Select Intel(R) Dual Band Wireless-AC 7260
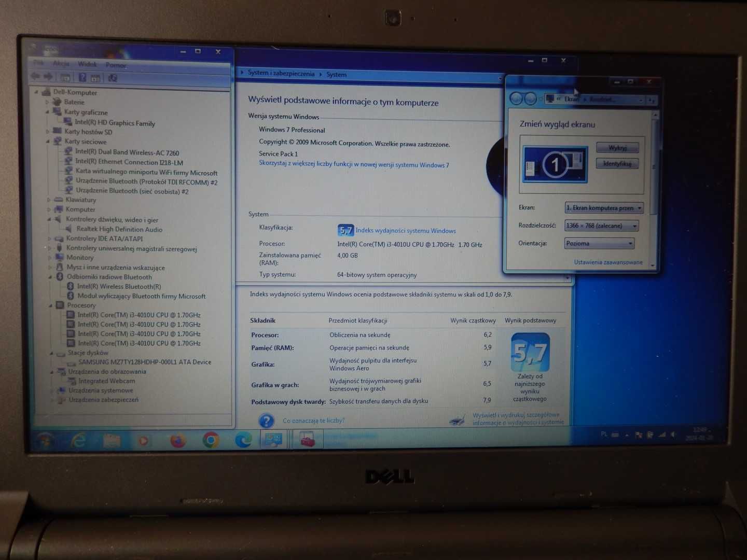Screen dimensions: 747x560 (127, 152)
